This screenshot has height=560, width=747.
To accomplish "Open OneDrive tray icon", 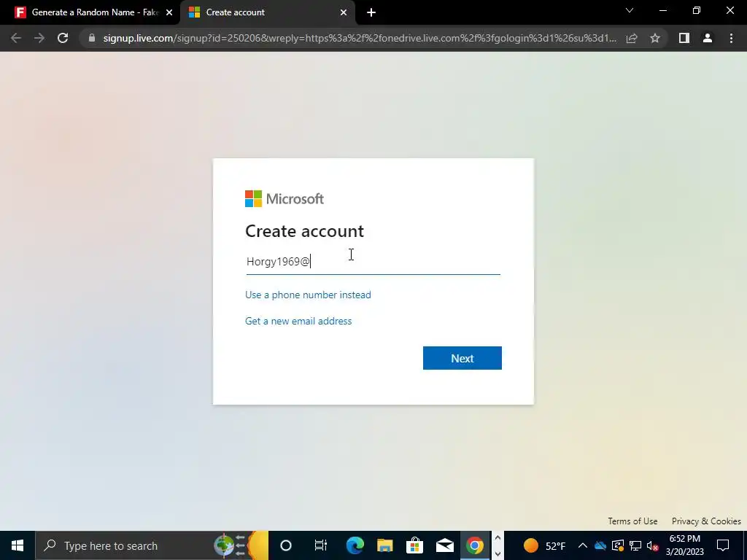I will click(600, 545).
